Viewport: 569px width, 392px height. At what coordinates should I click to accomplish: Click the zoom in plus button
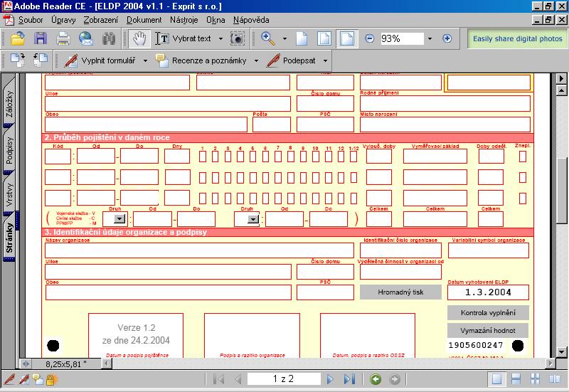pos(447,38)
